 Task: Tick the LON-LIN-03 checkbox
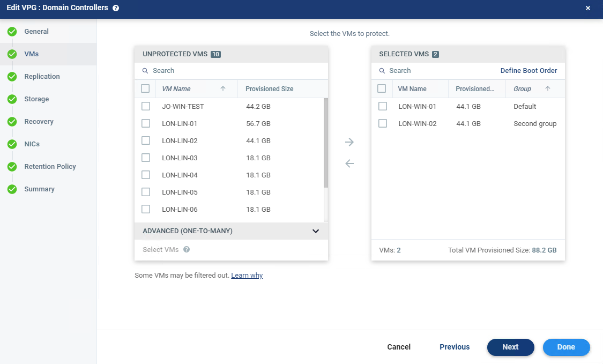coord(146,158)
